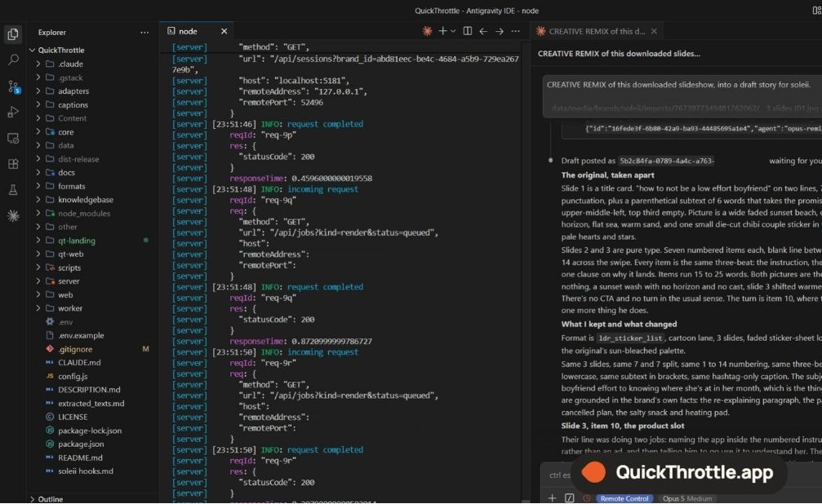Toggle the Remote Control pill

tap(624, 498)
